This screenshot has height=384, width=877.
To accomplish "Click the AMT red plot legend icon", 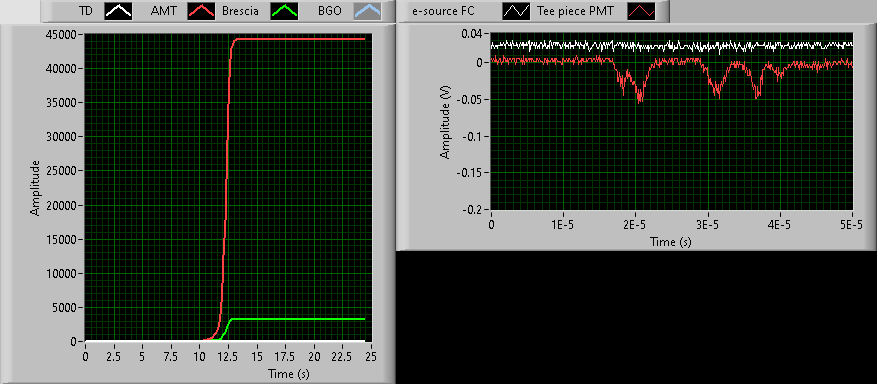I will [x=201, y=11].
